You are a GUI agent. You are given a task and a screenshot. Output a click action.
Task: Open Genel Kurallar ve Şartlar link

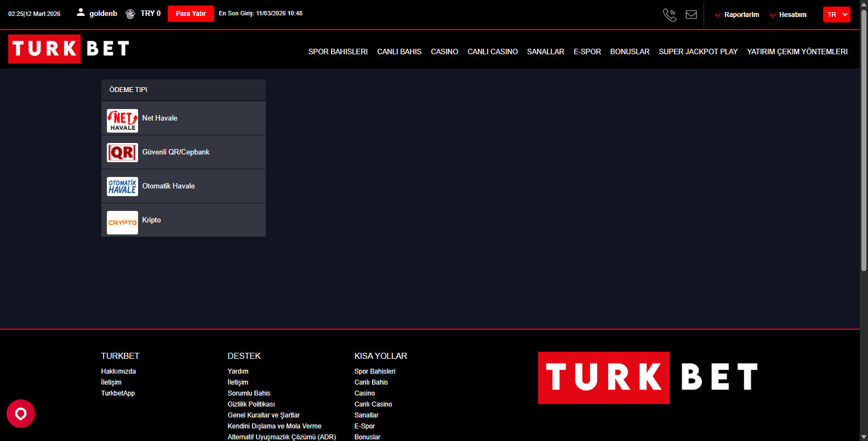264,415
